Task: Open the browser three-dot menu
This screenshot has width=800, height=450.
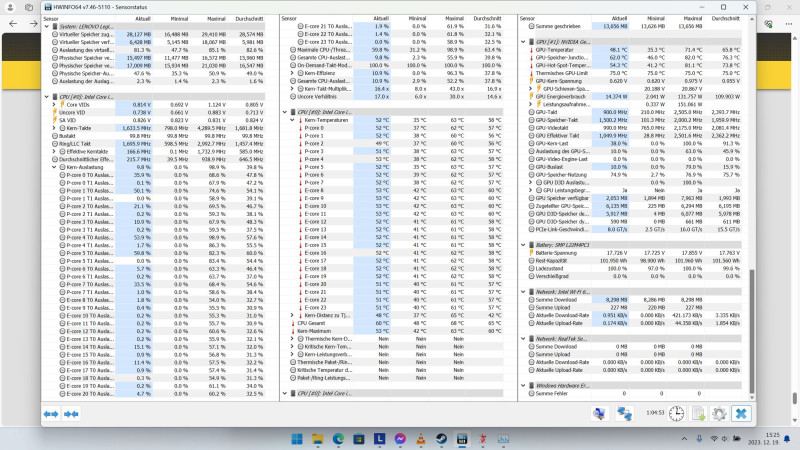Action: click(788, 23)
